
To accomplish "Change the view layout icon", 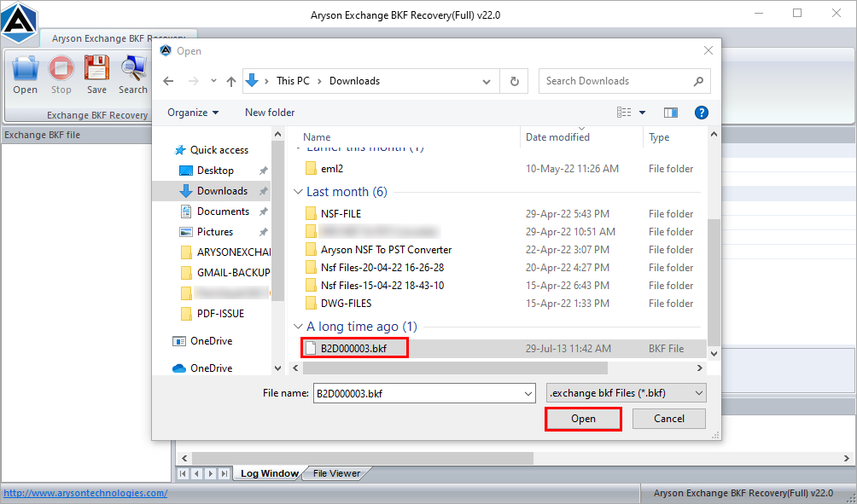I will 624,113.
